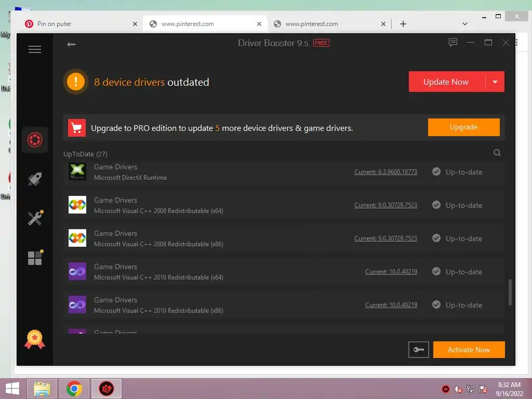This screenshot has height=399, width=532.
Task: Open the Boost rocket sidebar icon
Action: pyautogui.click(x=35, y=179)
